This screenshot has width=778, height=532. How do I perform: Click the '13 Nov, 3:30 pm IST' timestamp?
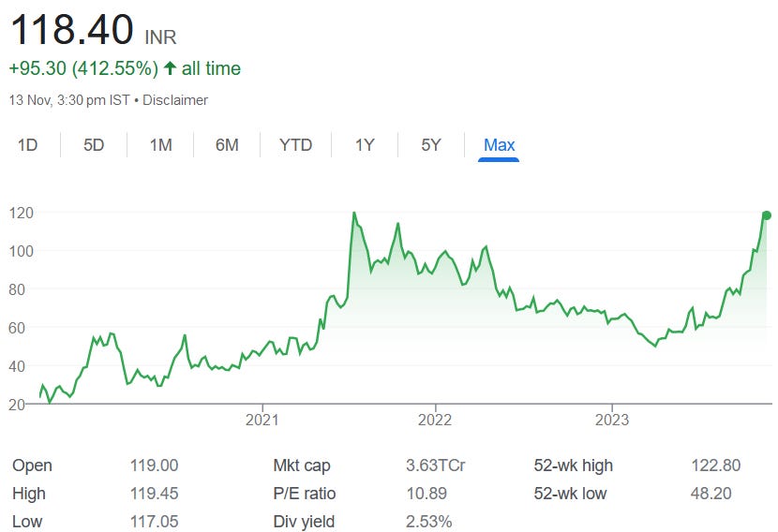[x=69, y=100]
